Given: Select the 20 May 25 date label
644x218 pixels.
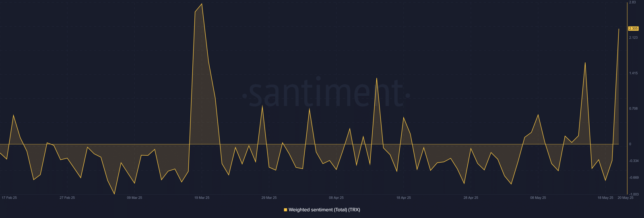Looking at the screenshot, I should (625, 198).
